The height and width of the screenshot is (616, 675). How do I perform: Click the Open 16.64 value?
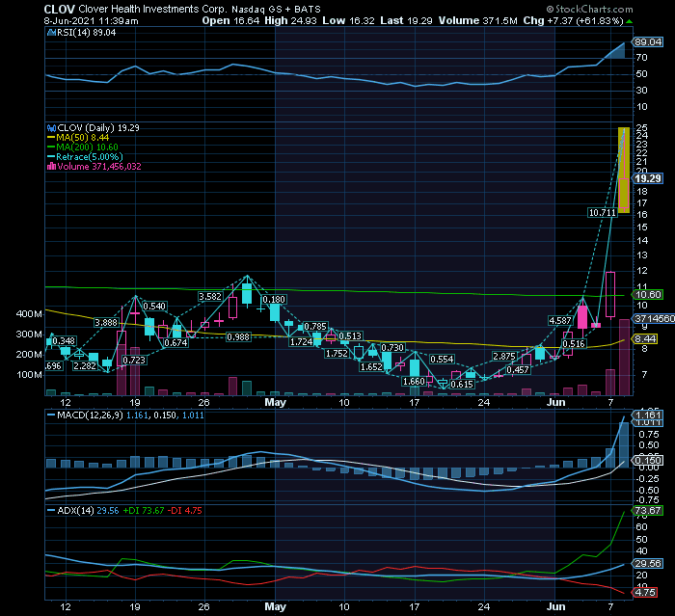tap(230, 20)
